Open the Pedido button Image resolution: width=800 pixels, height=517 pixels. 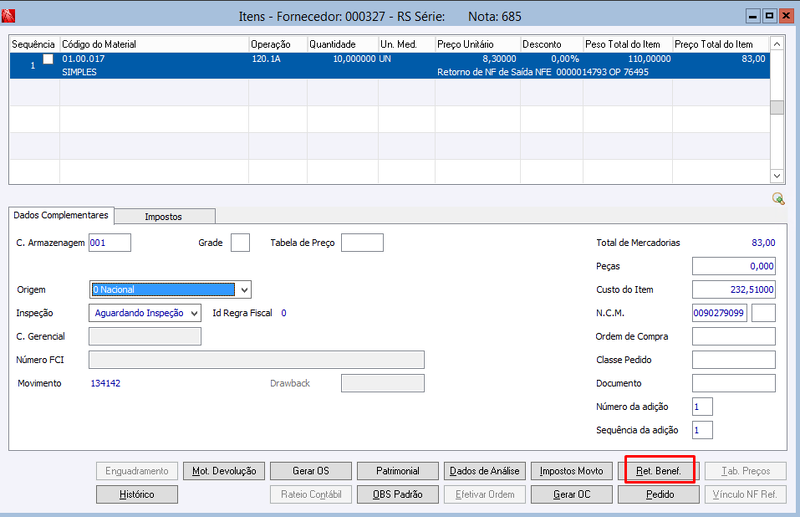(x=659, y=495)
